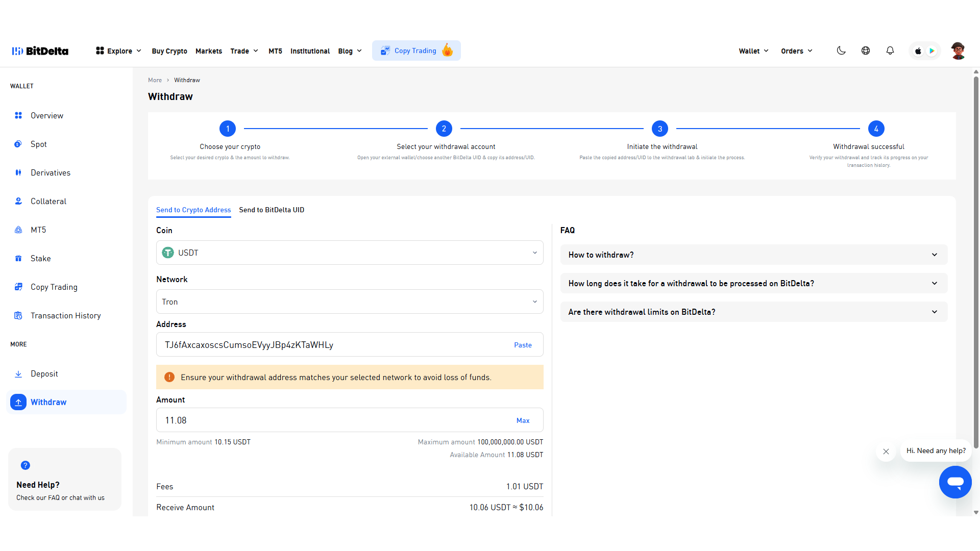Image resolution: width=980 pixels, height=551 pixels.
Task: Click the Withdraw breadcrumb text
Action: [187, 80]
